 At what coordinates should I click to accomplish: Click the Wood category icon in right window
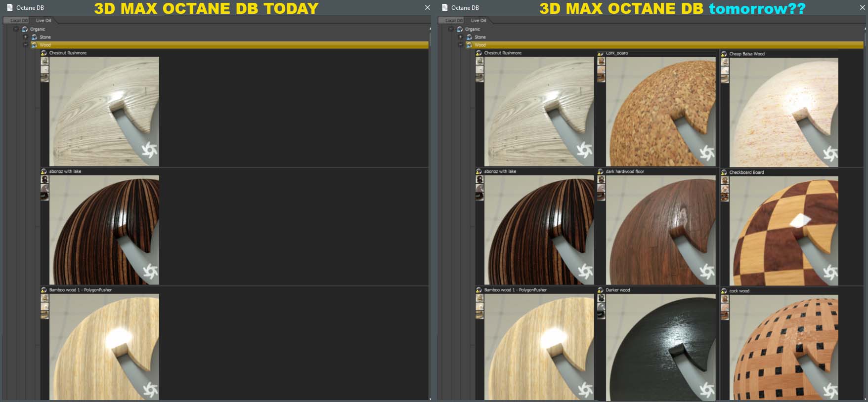[469, 45]
